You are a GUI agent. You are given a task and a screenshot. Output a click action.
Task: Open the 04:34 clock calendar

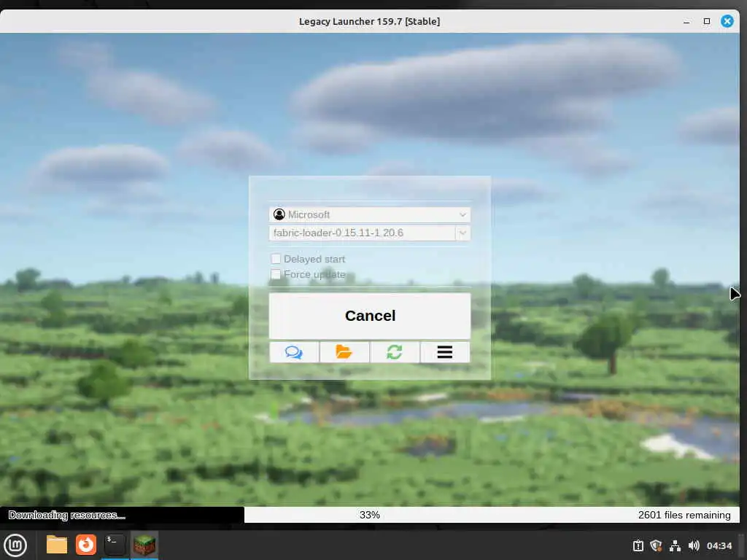coord(719,545)
